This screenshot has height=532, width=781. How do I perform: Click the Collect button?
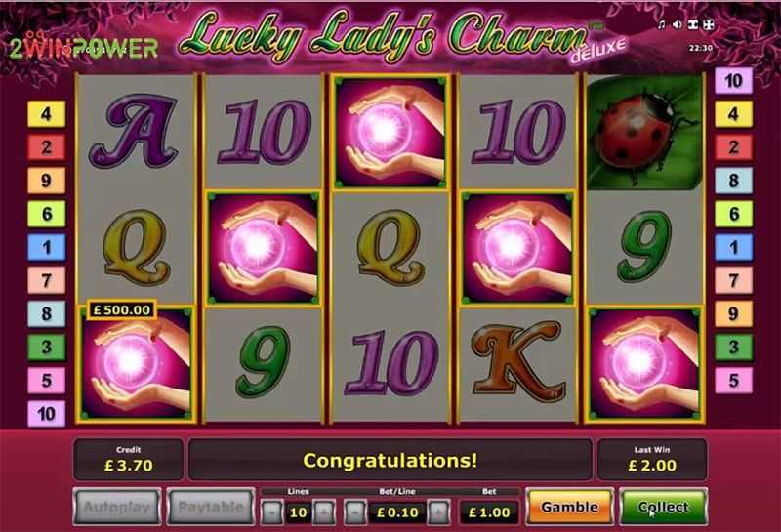[x=663, y=507]
